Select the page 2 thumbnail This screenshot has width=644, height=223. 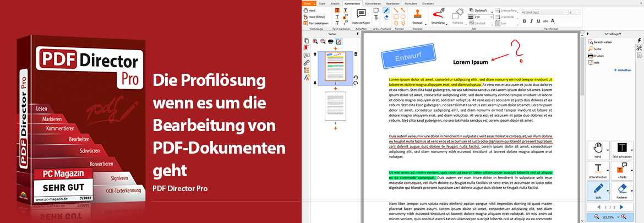335,106
